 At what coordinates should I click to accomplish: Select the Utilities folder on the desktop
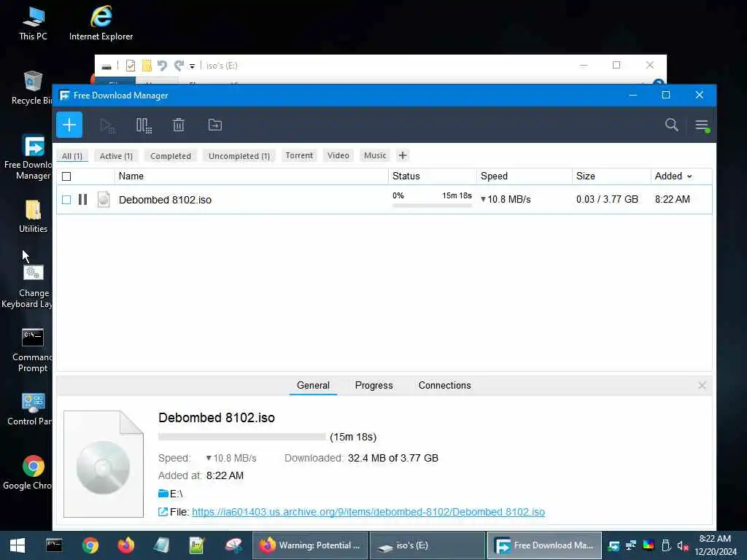pos(33,216)
